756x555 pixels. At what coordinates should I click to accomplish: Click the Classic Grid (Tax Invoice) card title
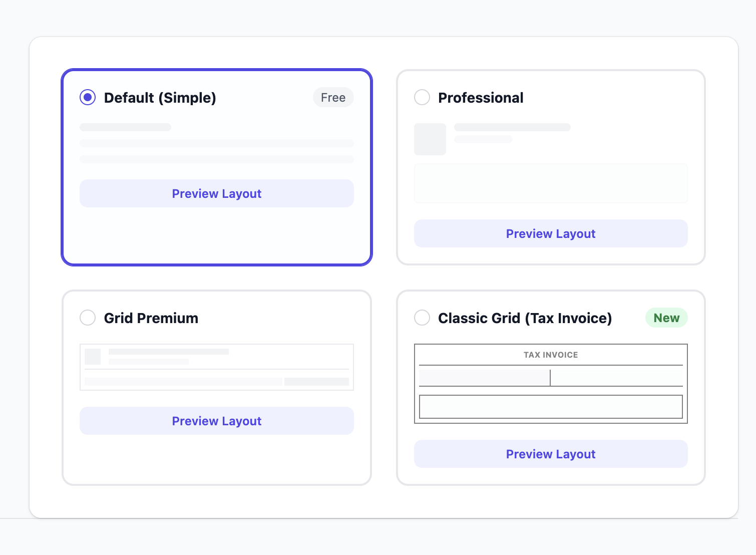coord(525,318)
